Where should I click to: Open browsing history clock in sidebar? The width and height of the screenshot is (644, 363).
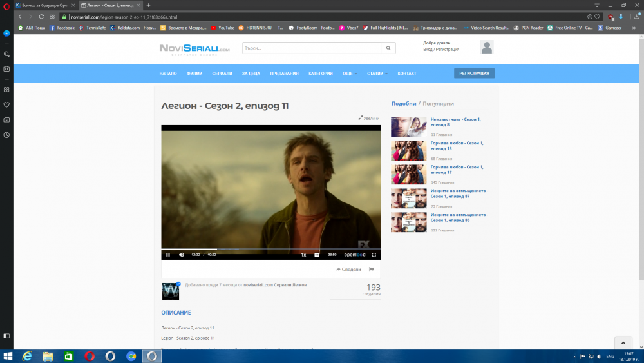point(6,135)
